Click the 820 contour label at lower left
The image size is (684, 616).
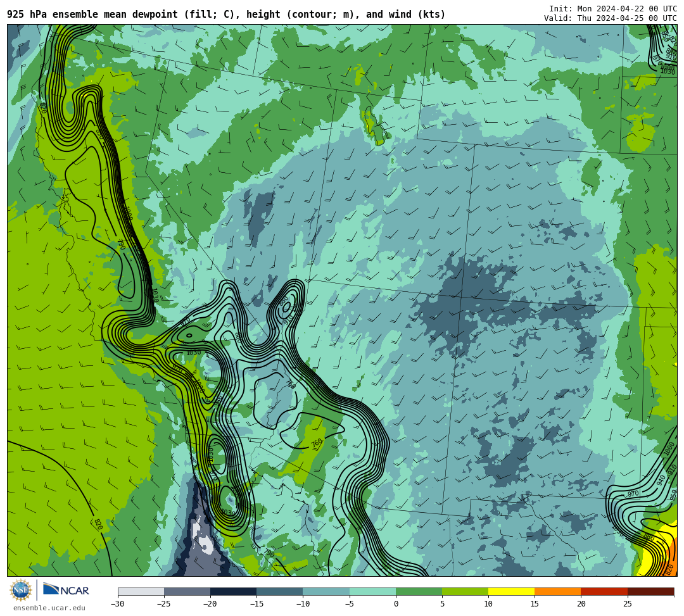98,524
